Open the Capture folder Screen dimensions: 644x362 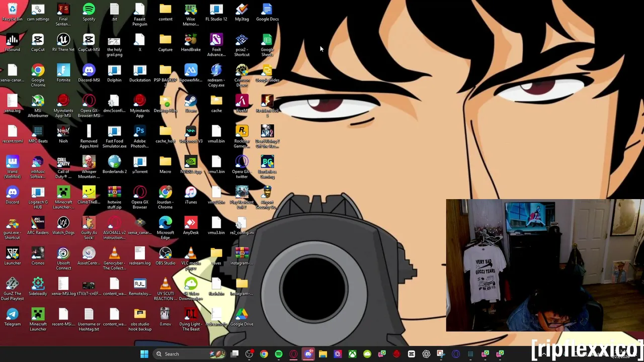point(166,43)
